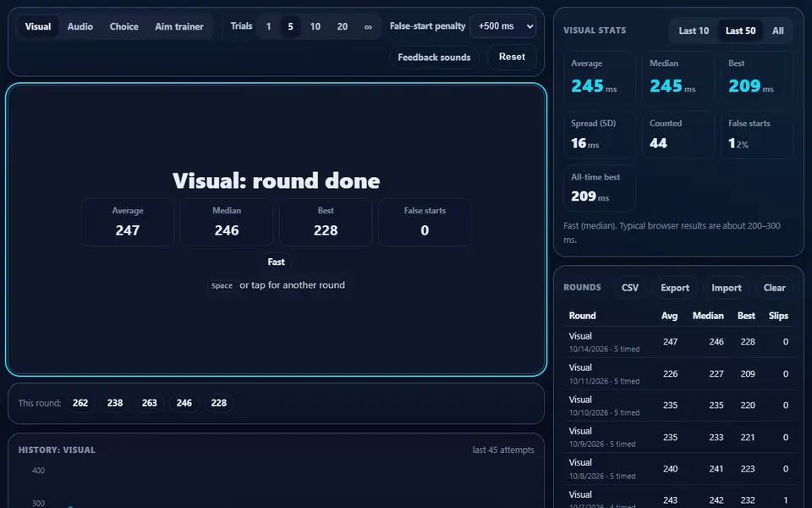Click the round False starts 0 card
The width and height of the screenshot is (812, 508).
point(425,222)
